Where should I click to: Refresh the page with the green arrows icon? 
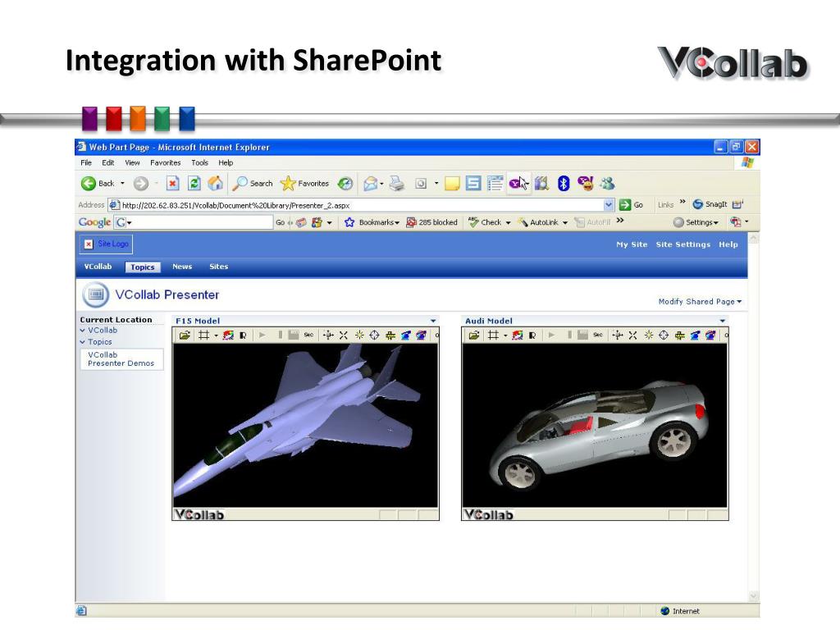point(194,184)
